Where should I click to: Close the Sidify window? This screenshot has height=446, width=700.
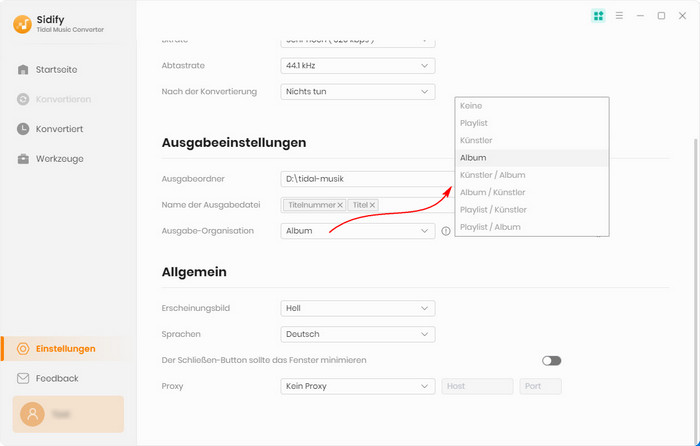click(x=682, y=16)
